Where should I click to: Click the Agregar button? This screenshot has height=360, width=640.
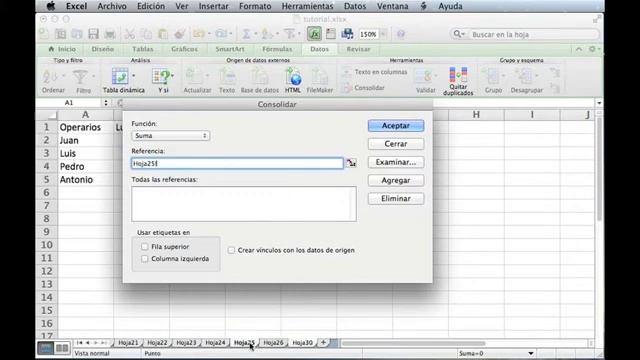(396, 180)
